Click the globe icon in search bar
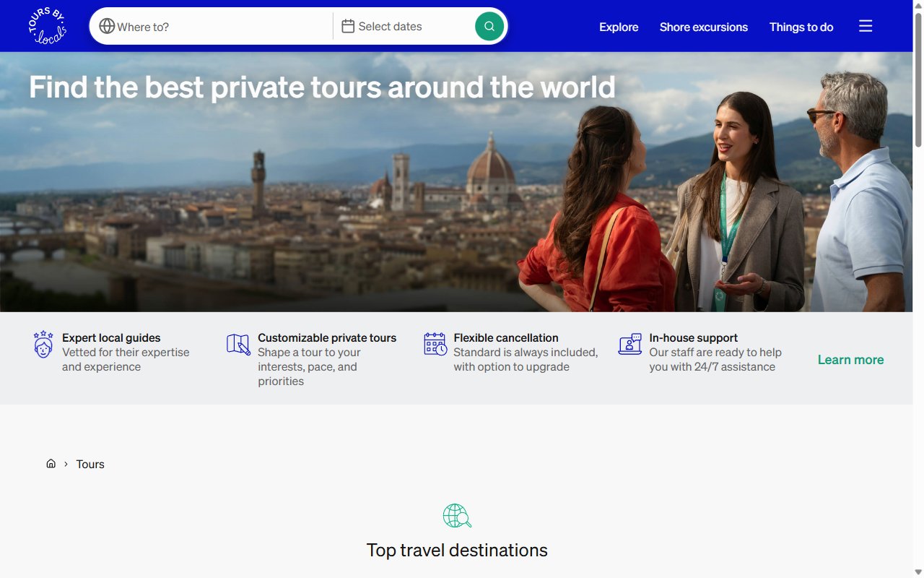This screenshot has width=924, height=578. 107,26
